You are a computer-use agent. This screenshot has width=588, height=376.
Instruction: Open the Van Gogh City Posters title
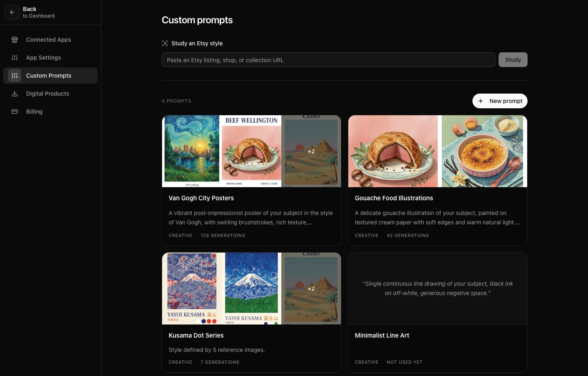coord(201,198)
